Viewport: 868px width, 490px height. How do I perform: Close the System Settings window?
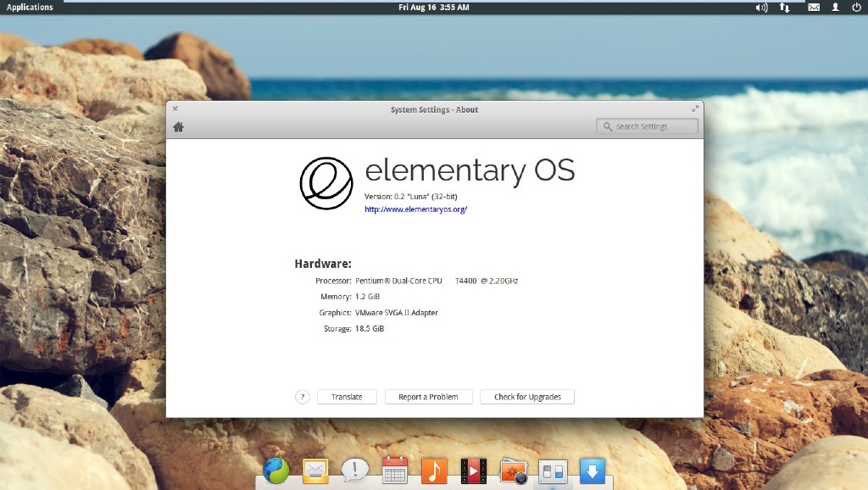(x=175, y=109)
